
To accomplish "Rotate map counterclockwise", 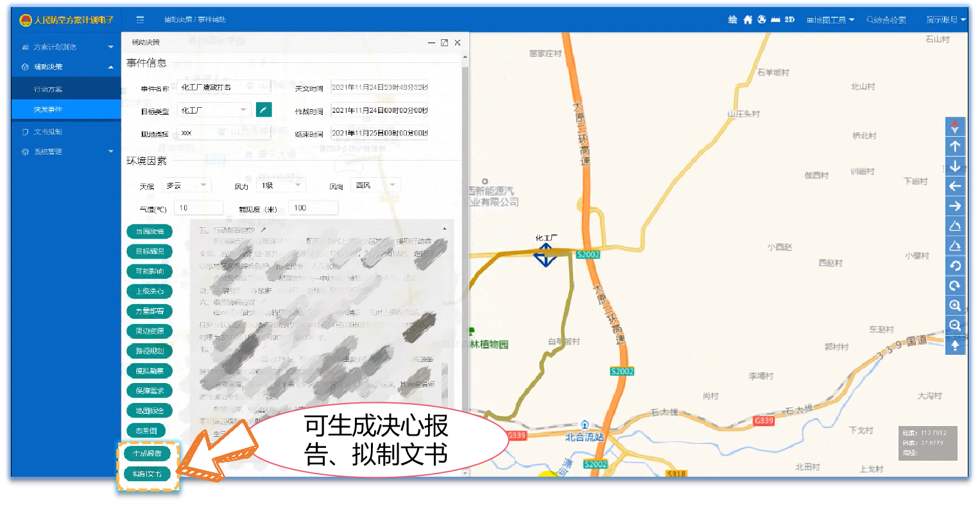I will tap(955, 266).
